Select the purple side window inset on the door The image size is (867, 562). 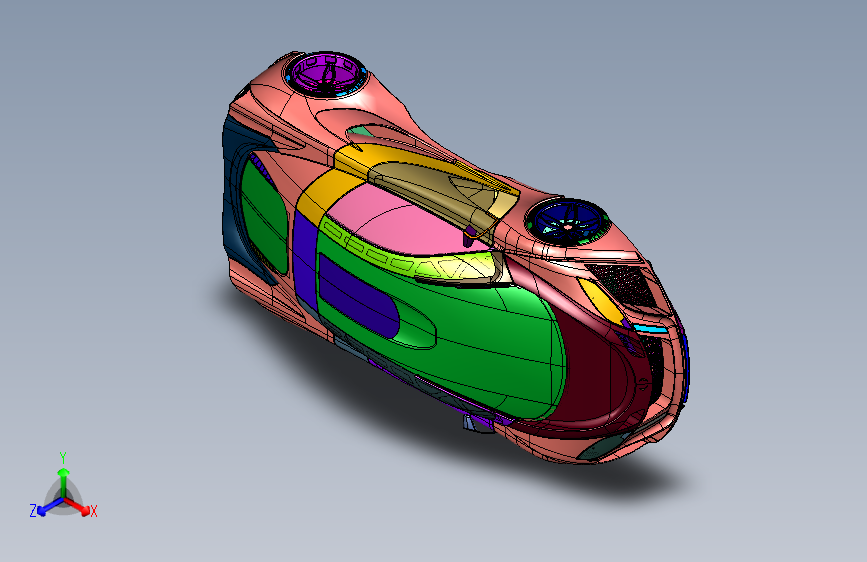coord(357,296)
